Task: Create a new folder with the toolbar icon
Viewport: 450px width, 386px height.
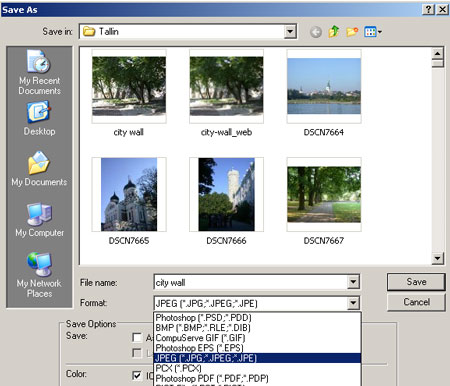Action: (352, 32)
